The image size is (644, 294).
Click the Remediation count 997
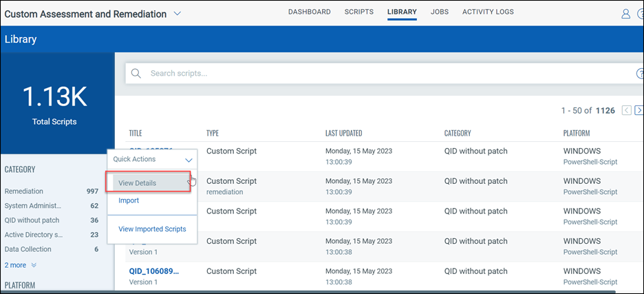(x=92, y=191)
